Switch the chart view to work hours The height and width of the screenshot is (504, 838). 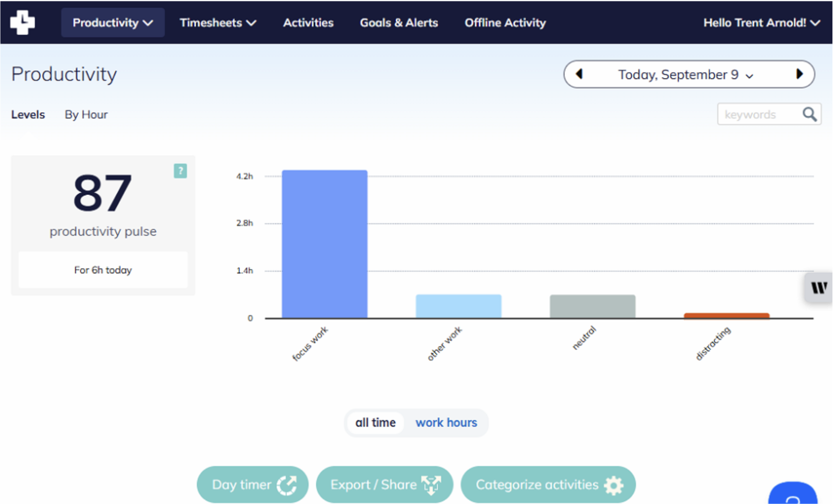coord(446,422)
